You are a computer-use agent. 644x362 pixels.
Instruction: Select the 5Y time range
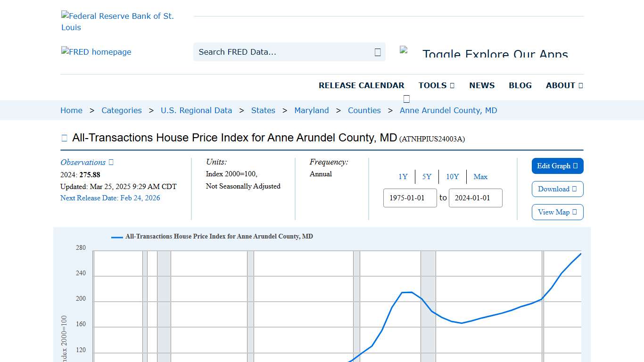(x=427, y=177)
